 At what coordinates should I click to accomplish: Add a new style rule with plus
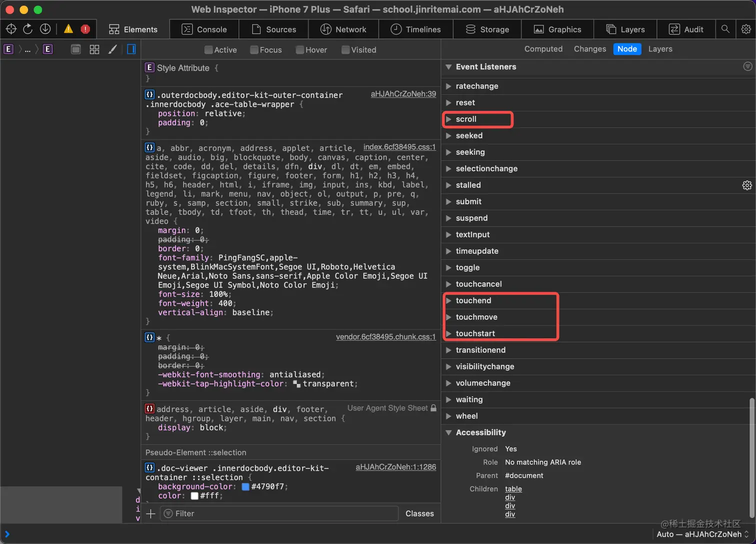point(150,514)
